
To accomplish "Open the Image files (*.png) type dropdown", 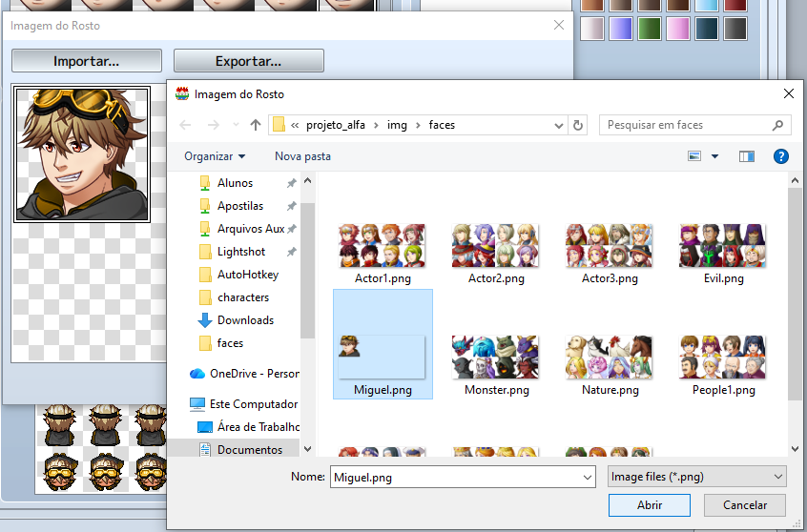I will [697, 477].
